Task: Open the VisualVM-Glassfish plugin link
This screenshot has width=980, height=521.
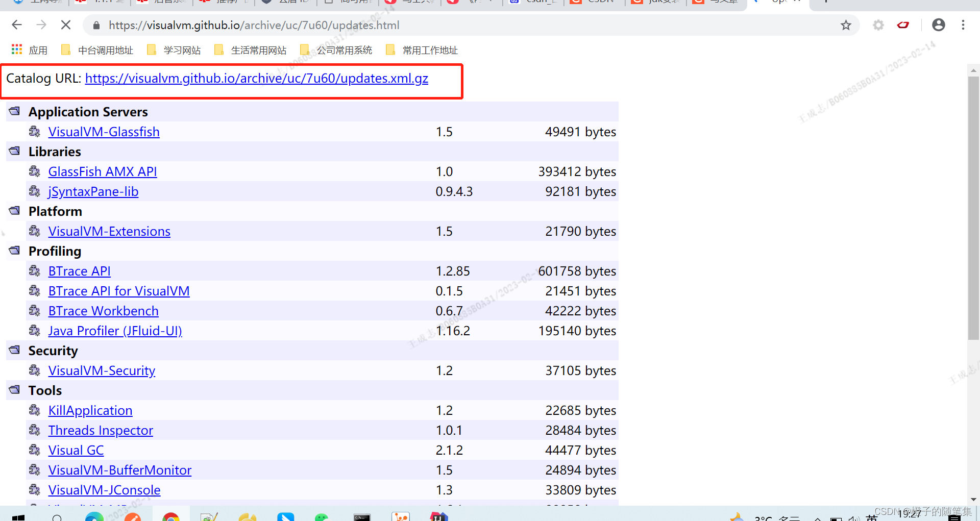Action: coord(104,132)
